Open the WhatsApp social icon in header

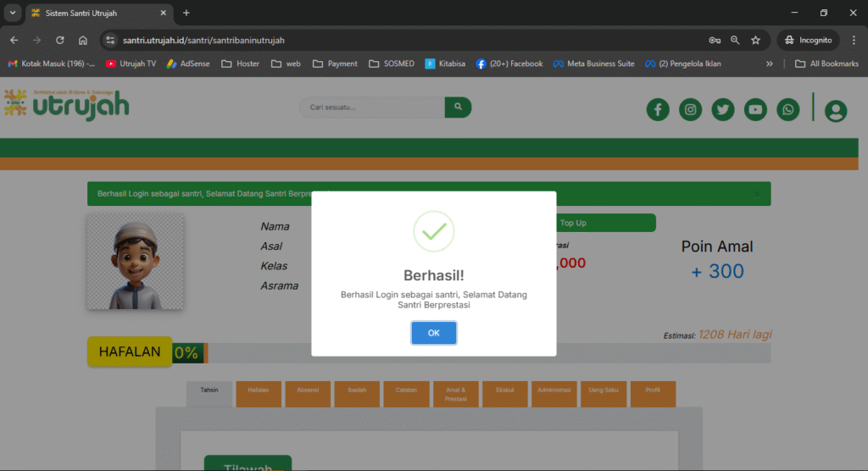click(788, 109)
